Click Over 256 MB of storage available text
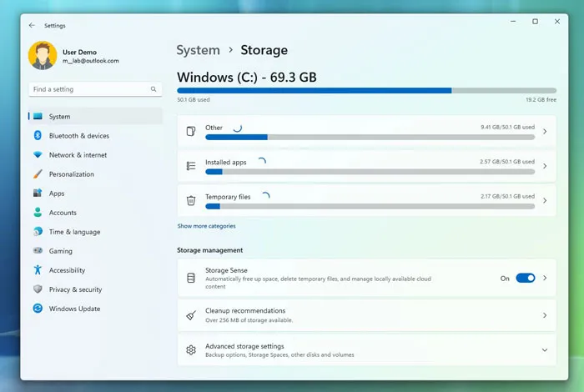Image resolution: width=584 pixels, height=392 pixels. coord(249,320)
